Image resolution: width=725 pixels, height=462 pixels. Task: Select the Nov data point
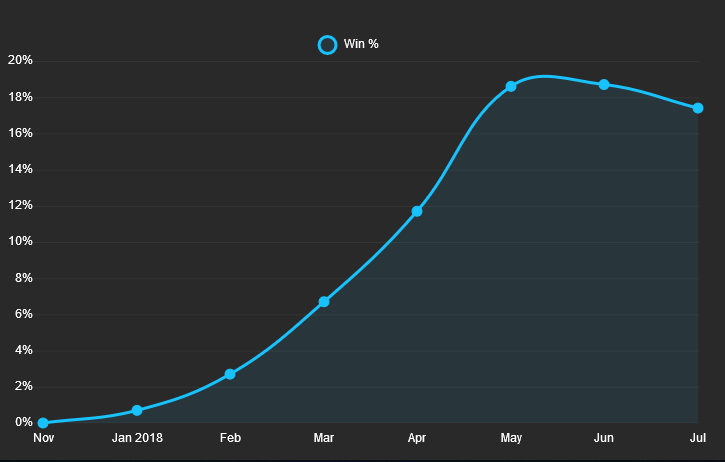[x=43, y=423]
